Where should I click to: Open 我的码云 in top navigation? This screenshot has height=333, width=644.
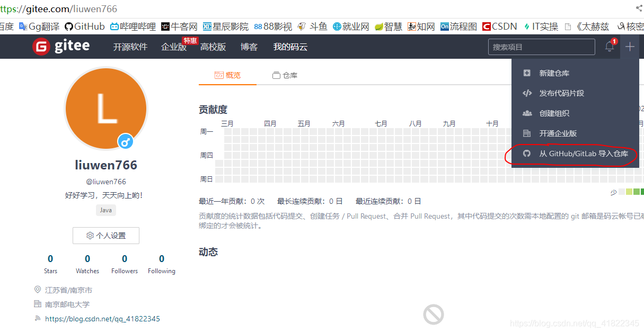[x=290, y=47]
